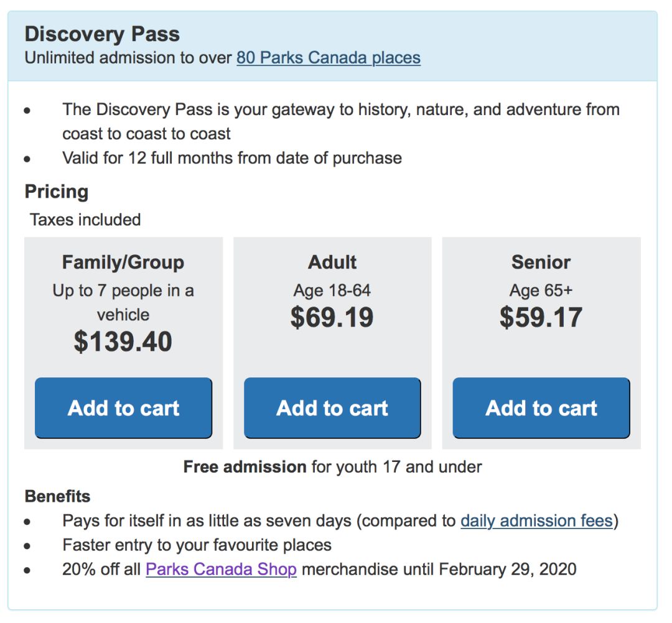Click the Pricing section heading
Screen dimensions: 672x623
pos(57,192)
